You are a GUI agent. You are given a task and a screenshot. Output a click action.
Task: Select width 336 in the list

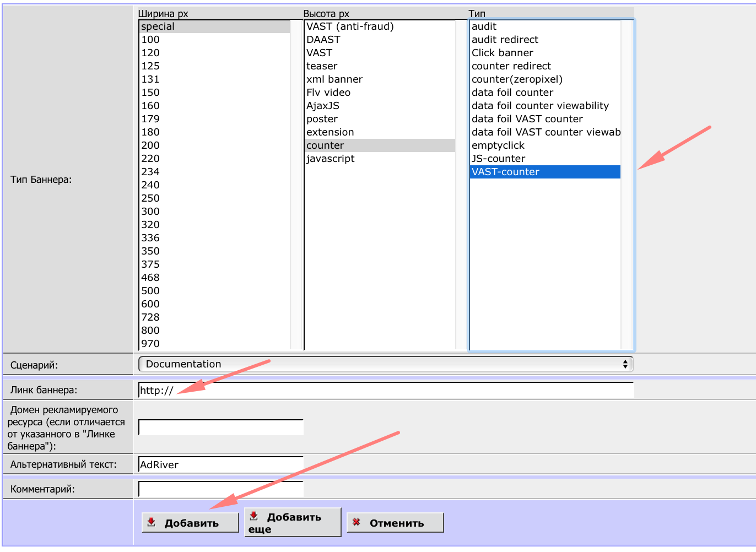pos(214,238)
